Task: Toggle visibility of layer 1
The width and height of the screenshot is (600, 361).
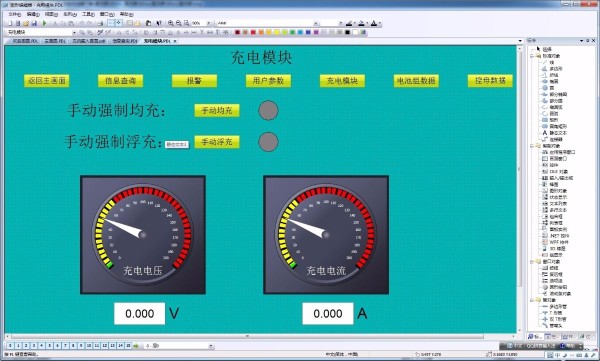Action: 18,346
